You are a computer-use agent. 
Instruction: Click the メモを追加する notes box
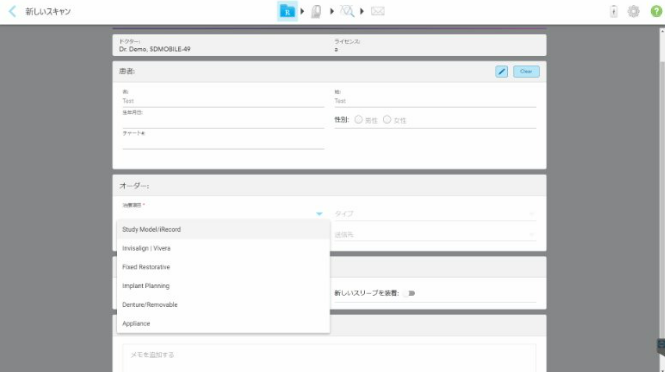point(329,358)
